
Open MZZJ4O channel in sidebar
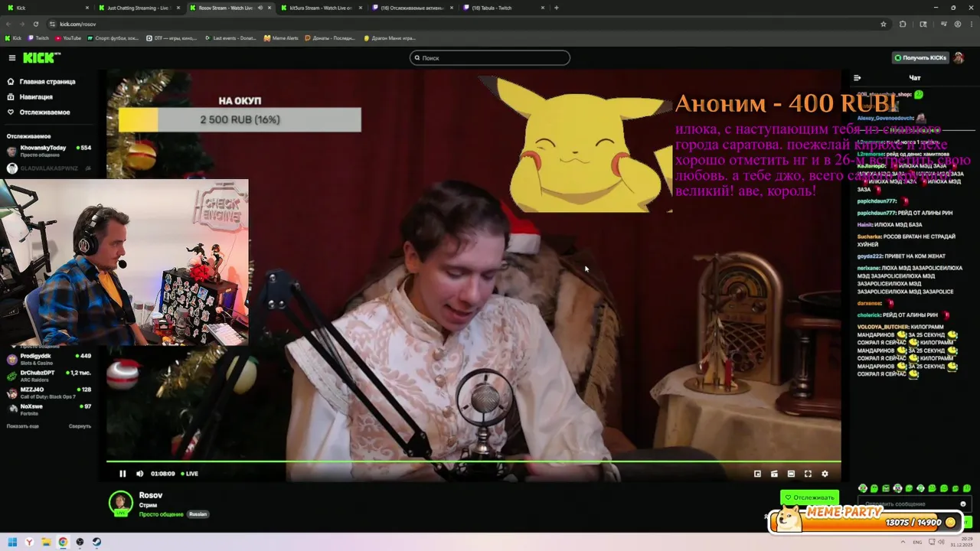(x=49, y=393)
